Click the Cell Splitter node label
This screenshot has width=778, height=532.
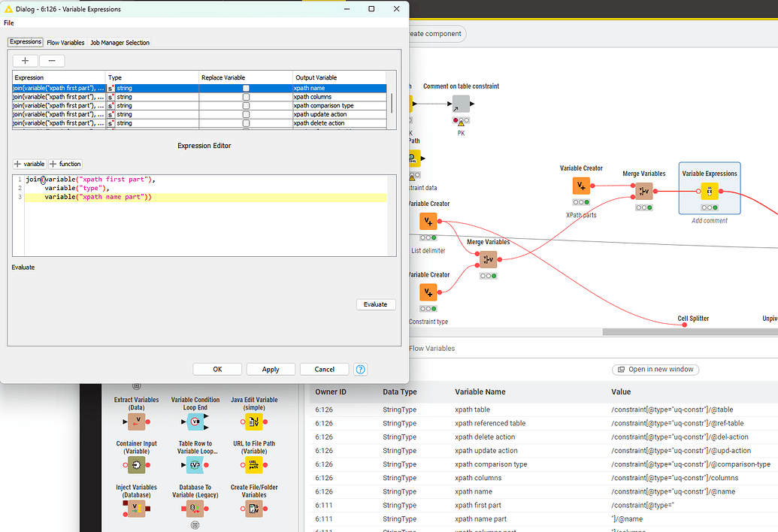693,319
